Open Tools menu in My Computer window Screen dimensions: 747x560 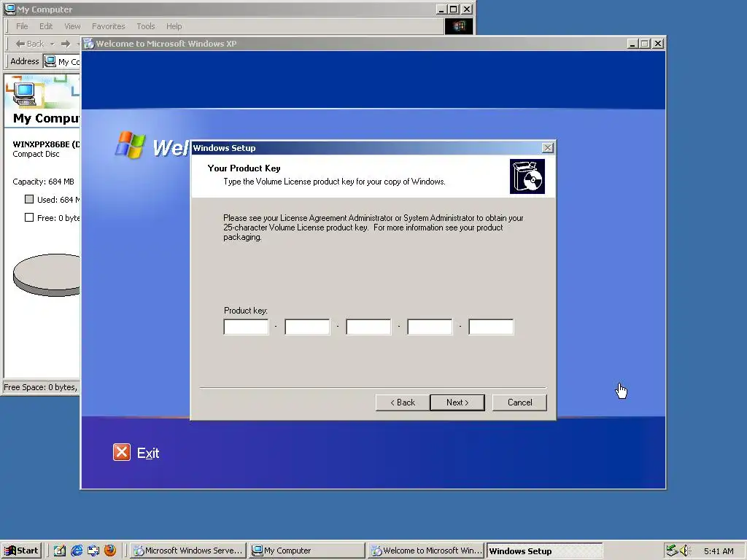click(x=145, y=26)
